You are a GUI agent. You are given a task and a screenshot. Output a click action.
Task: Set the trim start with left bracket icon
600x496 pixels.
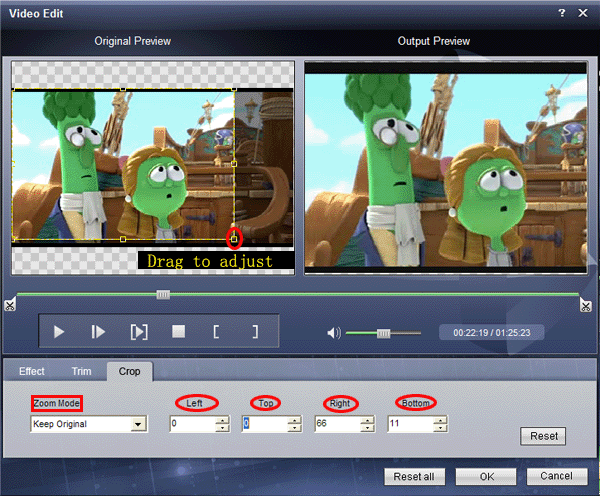click(x=216, y=332)
